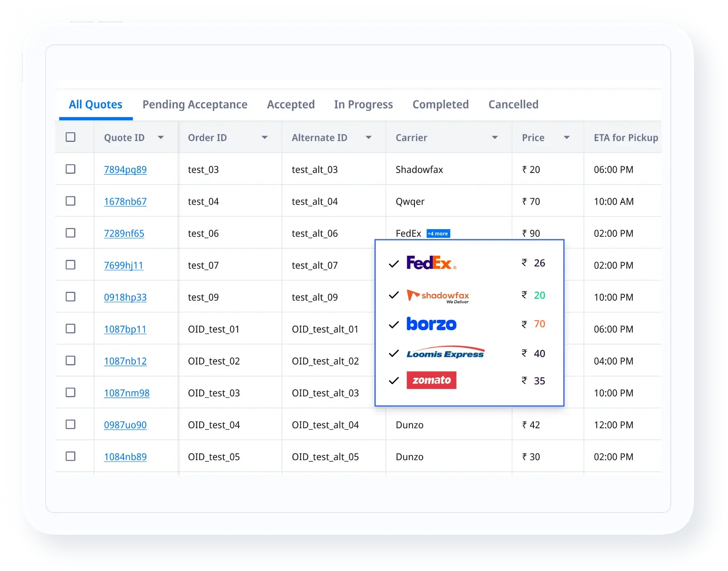Click the FedEx logo in carrier popup

tap(431, 263)
